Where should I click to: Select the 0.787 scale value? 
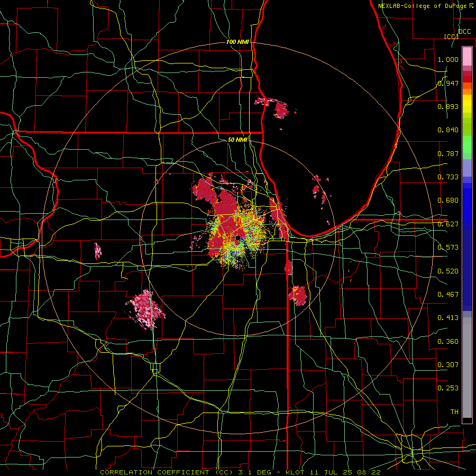pos(448,153)
